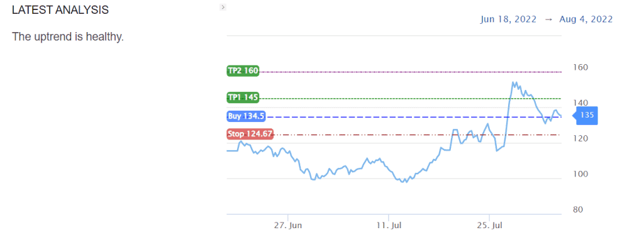Viewport: 644px width, 242px height.
Task: Click the arrow between the date range
Action: tap(548, 19)
